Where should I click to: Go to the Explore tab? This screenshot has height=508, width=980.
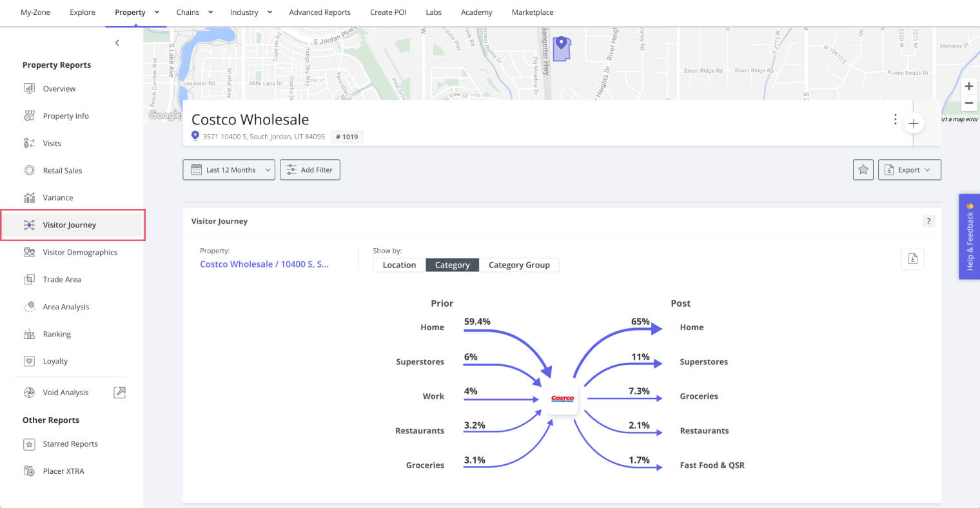83,12
